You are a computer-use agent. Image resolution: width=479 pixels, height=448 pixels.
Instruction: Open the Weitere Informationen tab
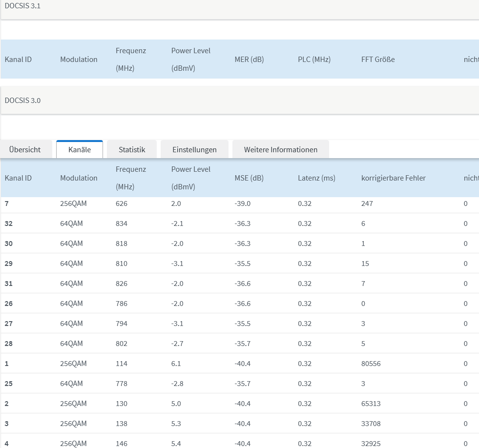pyautogui.click(x=281, y=150)
